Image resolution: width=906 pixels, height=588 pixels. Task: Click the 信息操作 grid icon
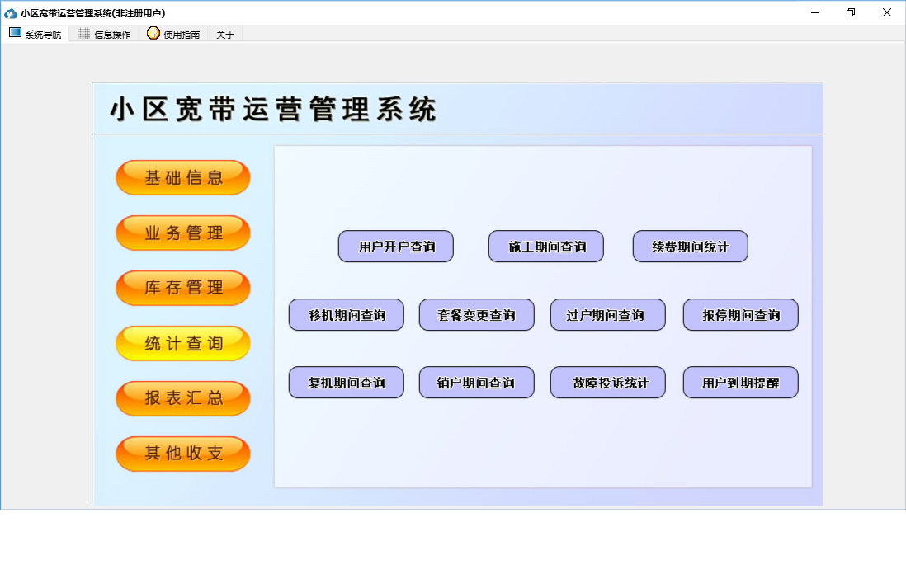click(x=84, y=34)
